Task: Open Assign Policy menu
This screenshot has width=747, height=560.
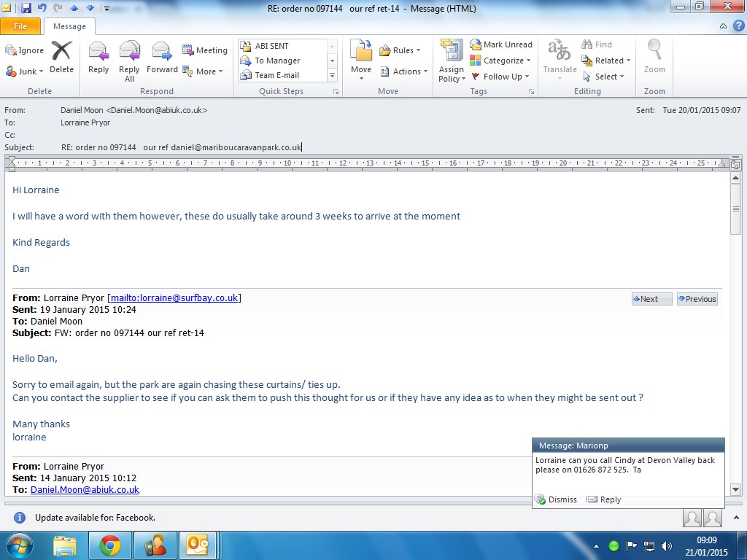Action: tap(452, 61)
